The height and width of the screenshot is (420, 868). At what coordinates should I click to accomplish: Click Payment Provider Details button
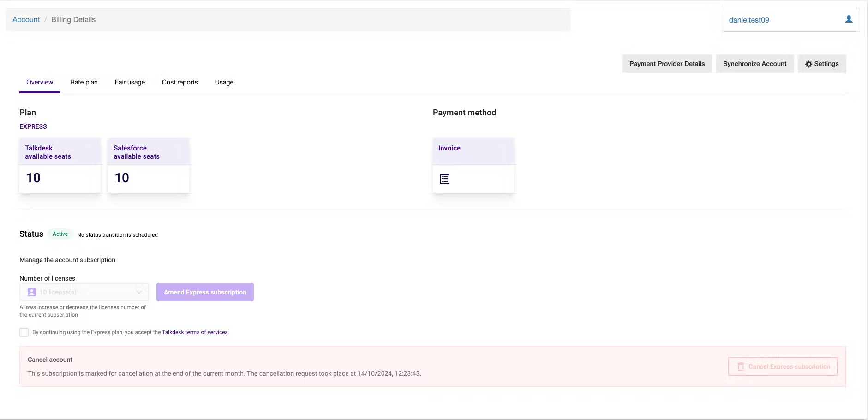[x=667, y=64]
